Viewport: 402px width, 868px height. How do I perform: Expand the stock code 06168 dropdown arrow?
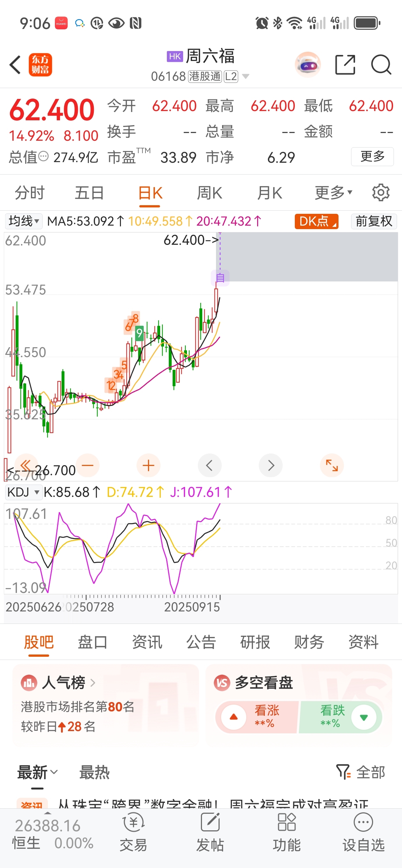point(246,77)
